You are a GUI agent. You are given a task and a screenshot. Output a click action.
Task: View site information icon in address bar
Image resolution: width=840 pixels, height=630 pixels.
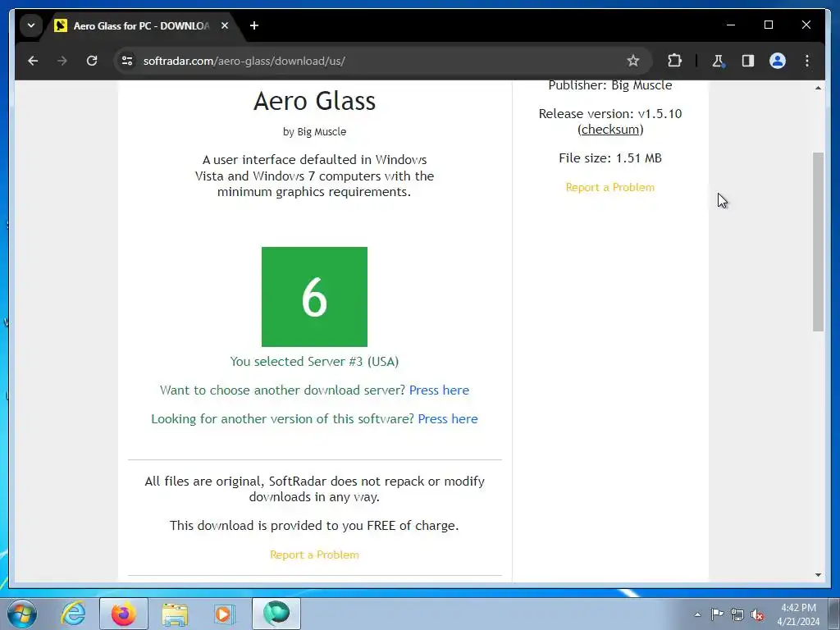click(127, 61)
